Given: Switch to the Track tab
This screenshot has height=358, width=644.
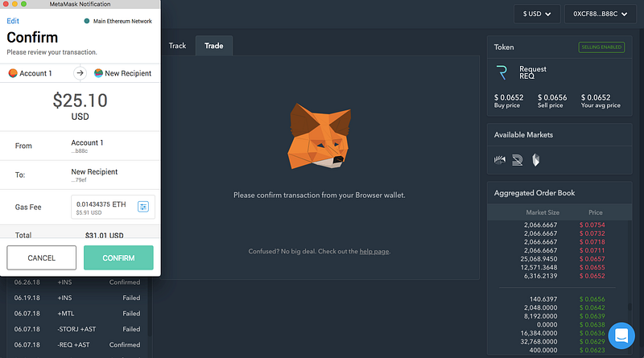Looking at the screenshot, I should [177, 46].
